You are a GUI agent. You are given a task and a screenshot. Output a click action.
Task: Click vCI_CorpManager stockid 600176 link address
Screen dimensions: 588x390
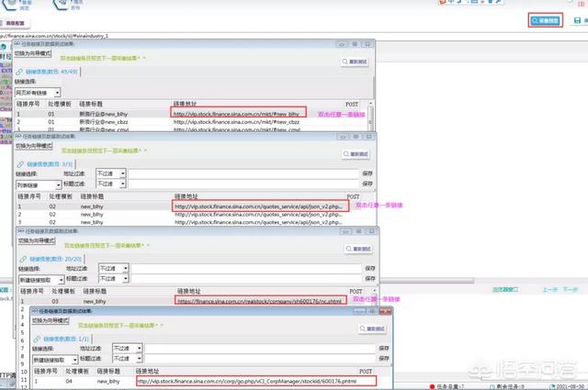[x=247, y=382]
